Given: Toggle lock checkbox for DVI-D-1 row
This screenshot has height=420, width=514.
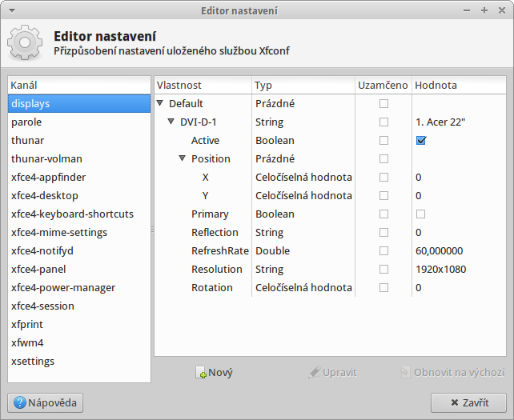Looking at the screenshot, I should coord(383,122).
